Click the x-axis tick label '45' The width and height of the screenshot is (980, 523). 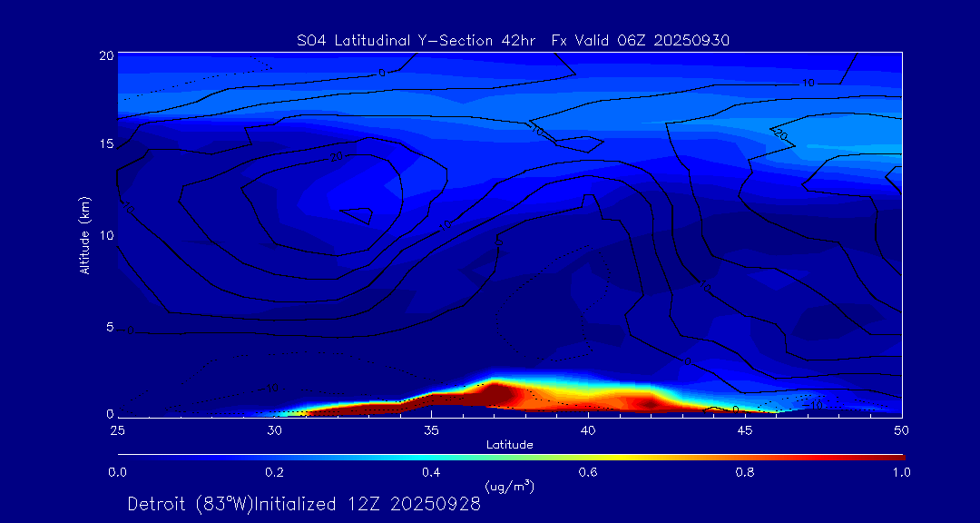coord(744,429)
